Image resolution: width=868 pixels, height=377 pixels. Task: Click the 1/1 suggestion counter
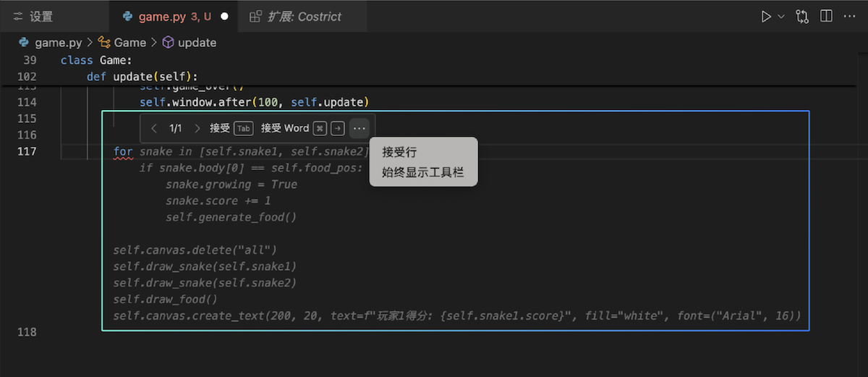click(175, 128)
